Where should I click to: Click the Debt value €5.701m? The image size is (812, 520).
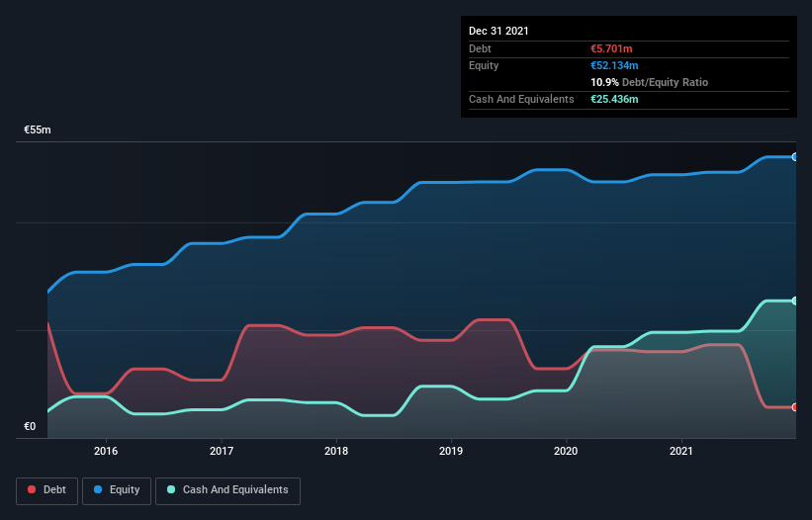611,48
